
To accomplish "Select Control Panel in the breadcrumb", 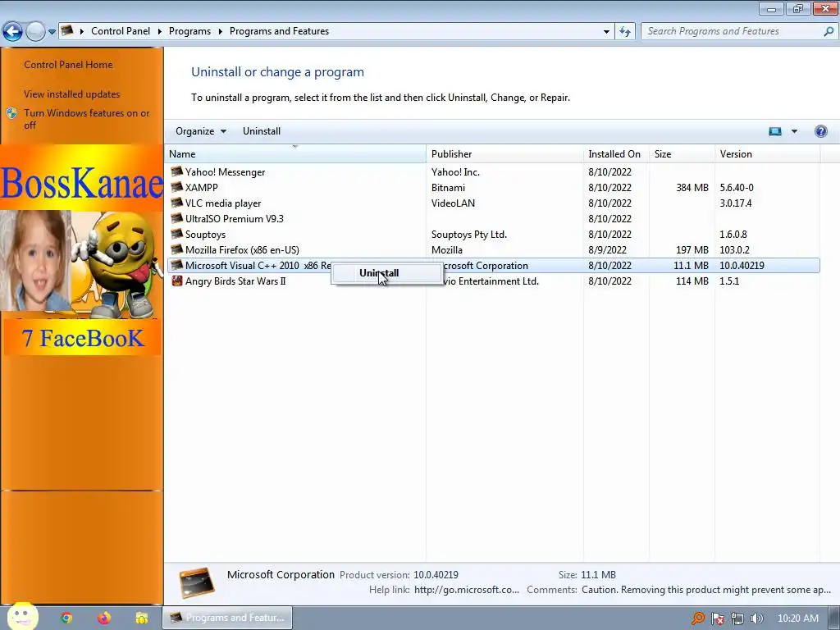I will [121, 31].
